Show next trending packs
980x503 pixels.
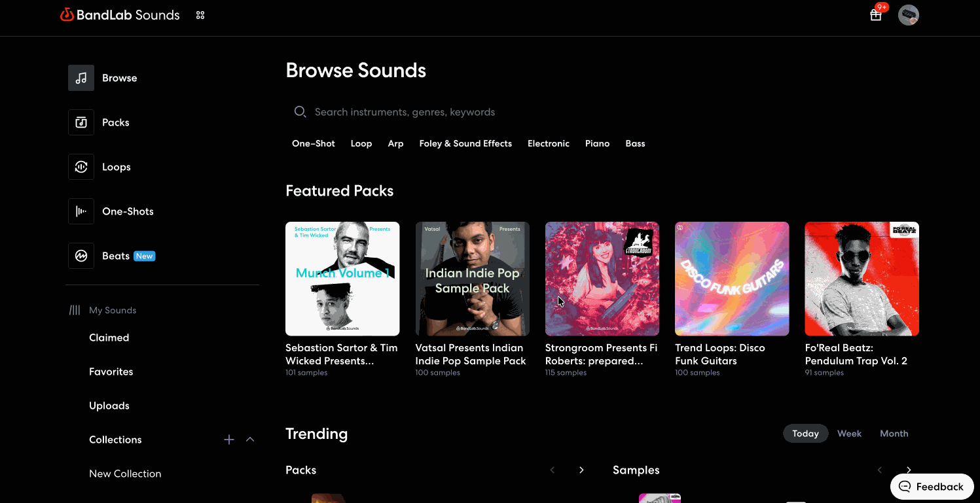[x=581, y=470]
